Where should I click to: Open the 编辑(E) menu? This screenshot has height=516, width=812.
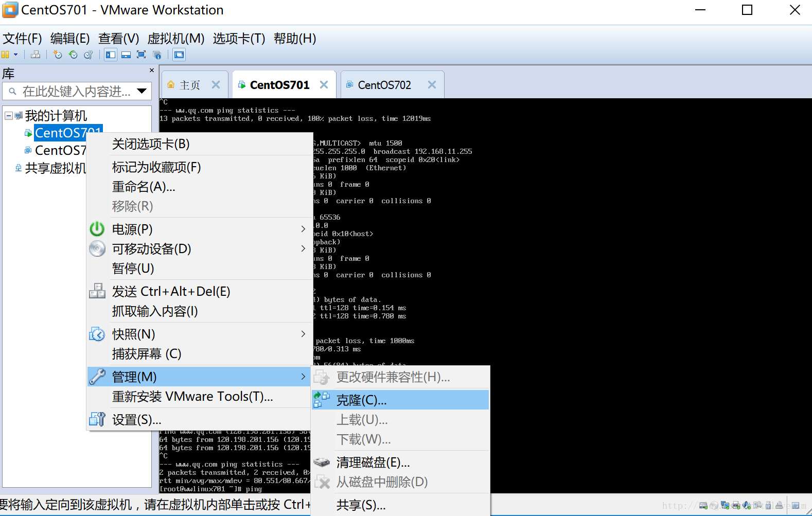[70, 39]
